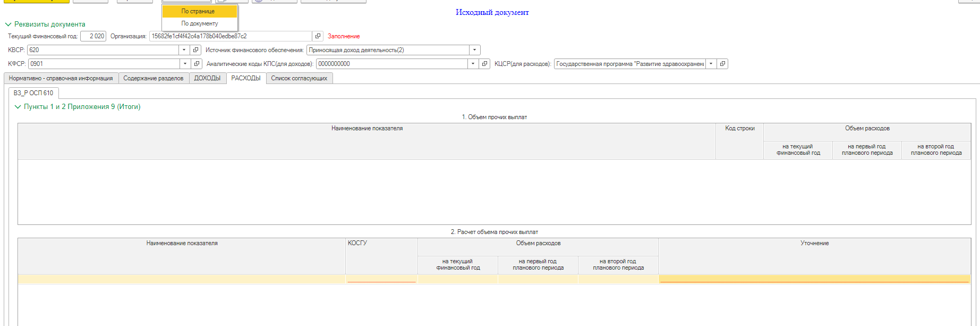Viewport: 980px width, 326px height.
Task: Click the Уточнение cell in the highlighted row
Action: [x=814, y=279]
